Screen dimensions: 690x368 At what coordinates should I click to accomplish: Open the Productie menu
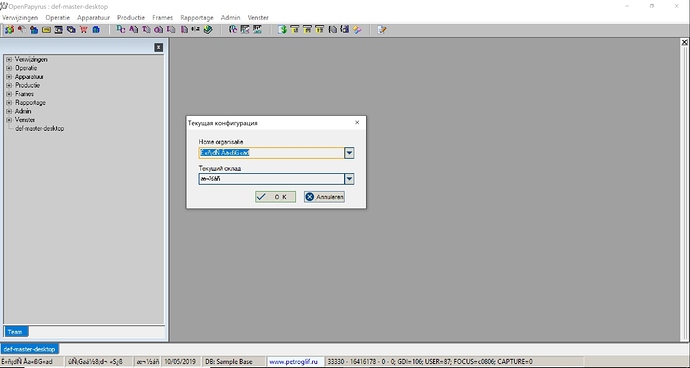point(131,18)
